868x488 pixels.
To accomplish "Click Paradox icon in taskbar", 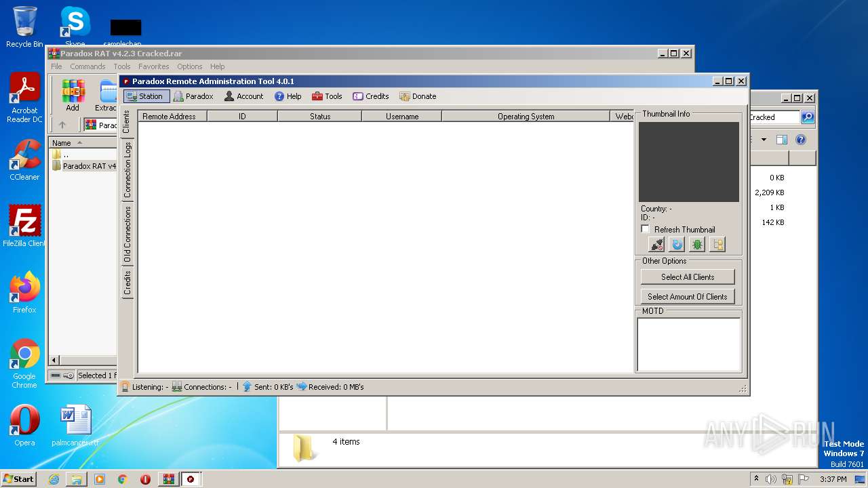I will click(191, 479).
